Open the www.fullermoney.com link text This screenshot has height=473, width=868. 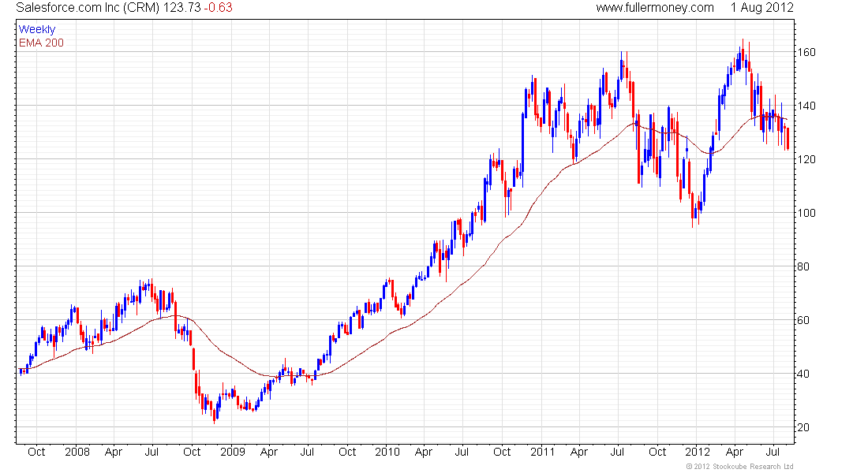(x=655, y=8)
